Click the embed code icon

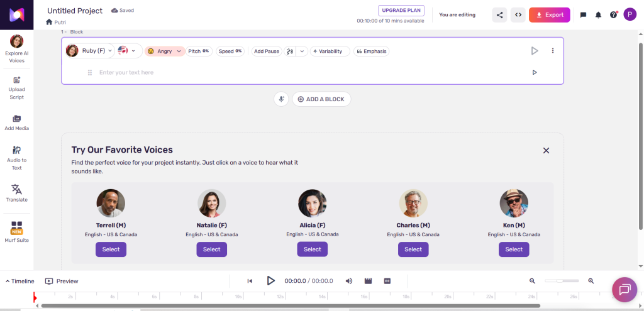518,15
